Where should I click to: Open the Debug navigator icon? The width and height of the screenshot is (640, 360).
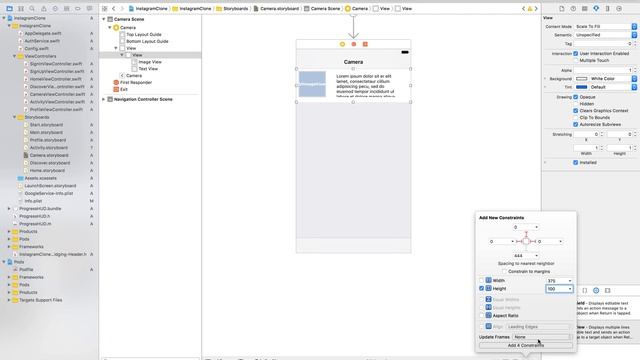pyautogui.click(x=66, y=8)
